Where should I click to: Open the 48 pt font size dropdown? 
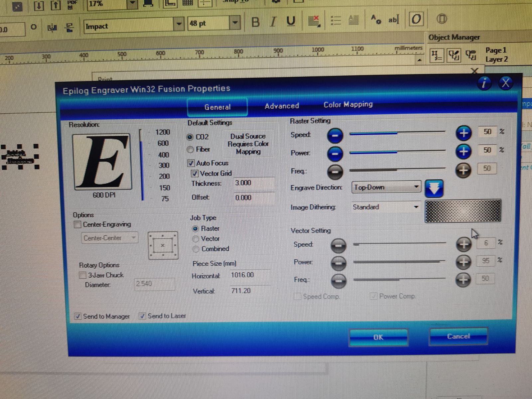(235, 23)
